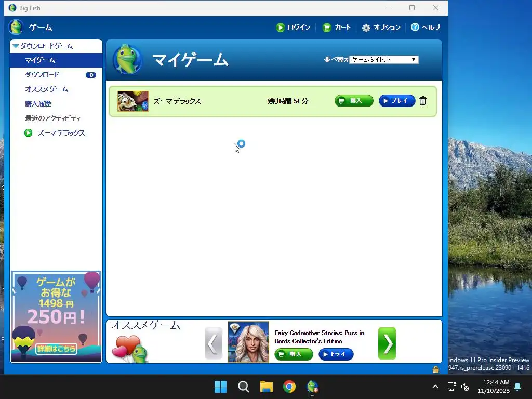532x399 pixels.
Task: Expand the system tray hidden icons chevron
Action: click(435, 387)
